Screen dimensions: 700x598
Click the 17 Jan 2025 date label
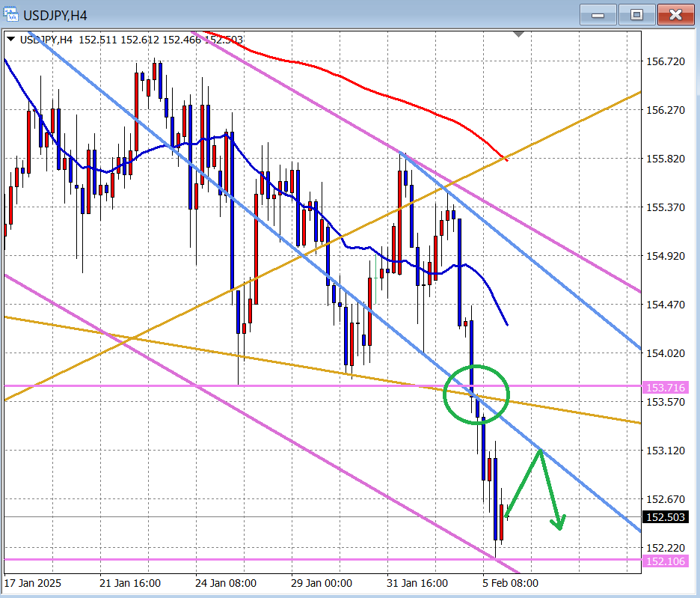[x=33, y=582]
